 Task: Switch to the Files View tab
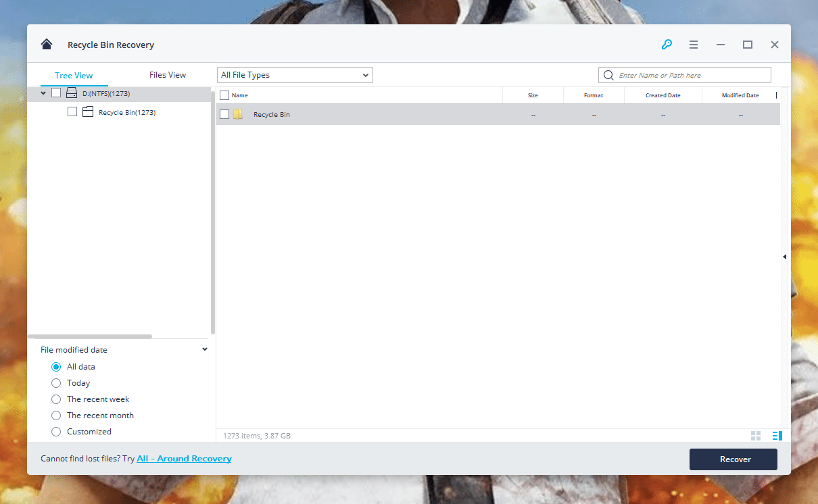pyautogui.click(x=168, y=75)
